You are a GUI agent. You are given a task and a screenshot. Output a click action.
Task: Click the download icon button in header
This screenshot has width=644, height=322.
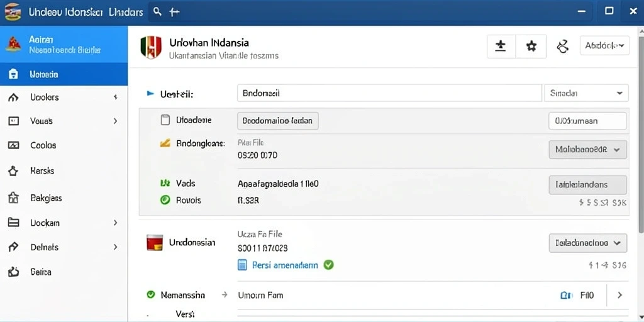500,46
